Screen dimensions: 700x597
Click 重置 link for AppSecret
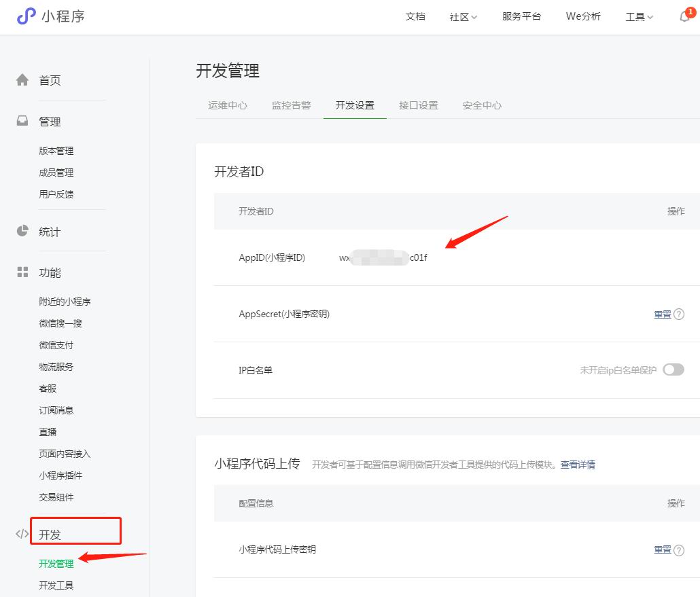662,314
